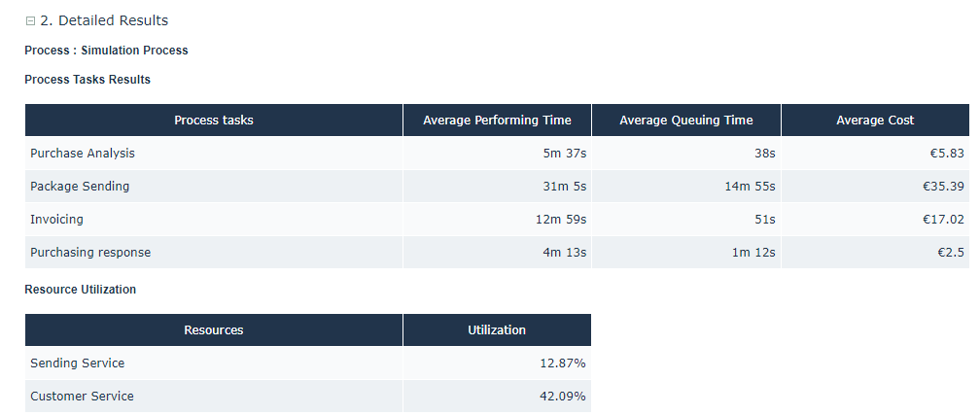
Task: Click the Average Queuing Time header
Action: click(685, 121)
